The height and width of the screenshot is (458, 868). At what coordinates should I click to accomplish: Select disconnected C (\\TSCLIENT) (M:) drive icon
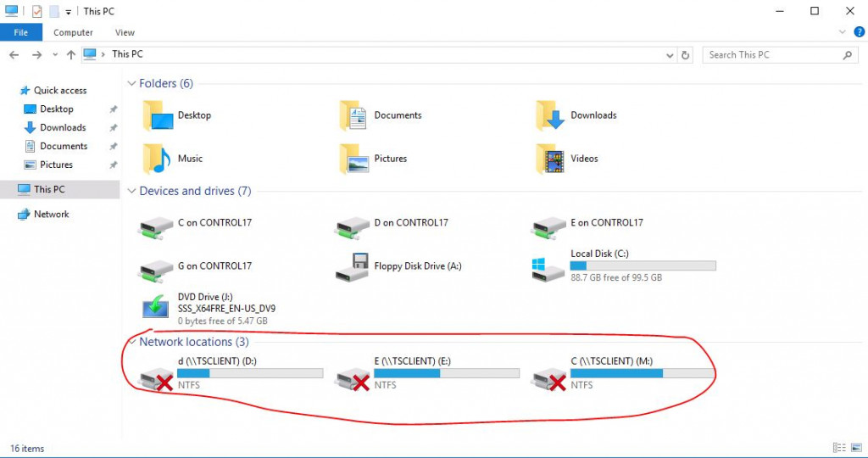(x=549, y=379)
